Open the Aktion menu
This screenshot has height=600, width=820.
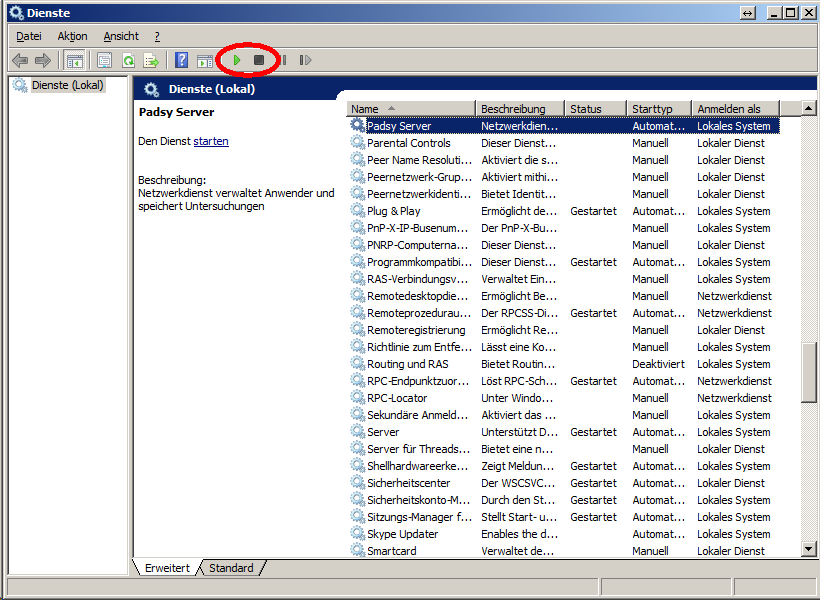tap(72, 36)
